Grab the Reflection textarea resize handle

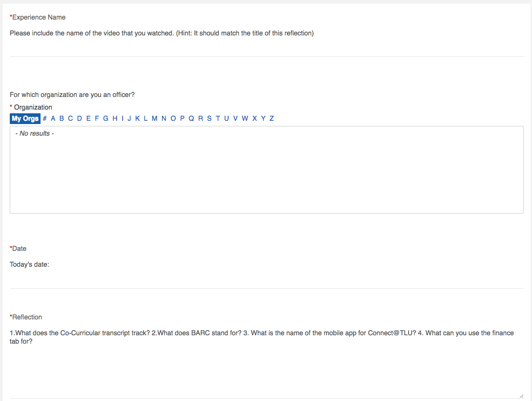[x=521, y=396]
